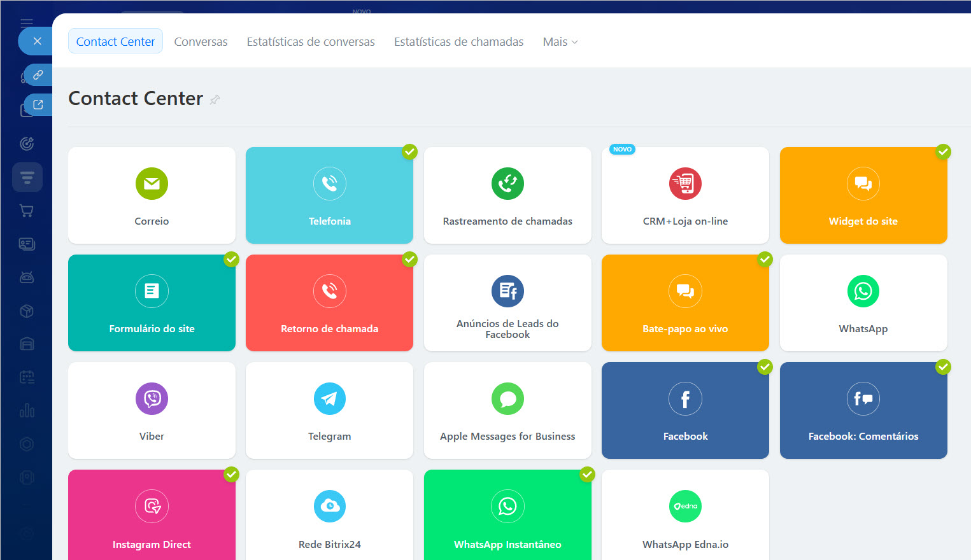
Task: Copy the page link with chain button
Action: [x=38, y=75]
